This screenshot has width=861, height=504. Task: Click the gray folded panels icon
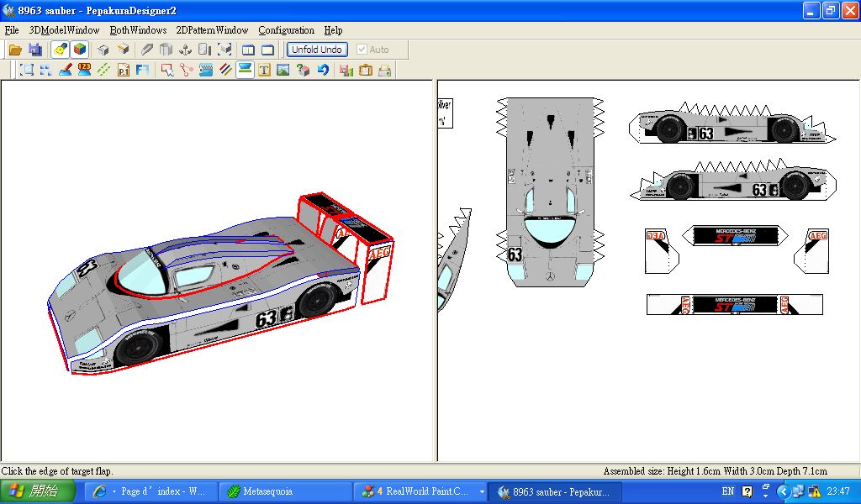click(166, 50)
